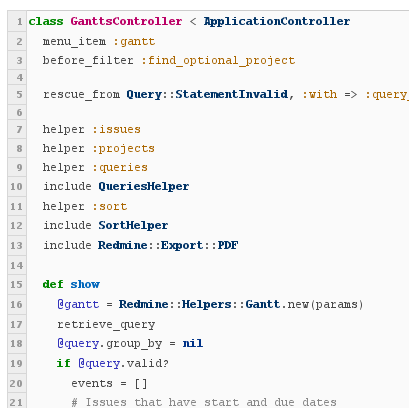Click the 'nil' keyword on line 18
This screenshot has height=408, width=409.
193,344
